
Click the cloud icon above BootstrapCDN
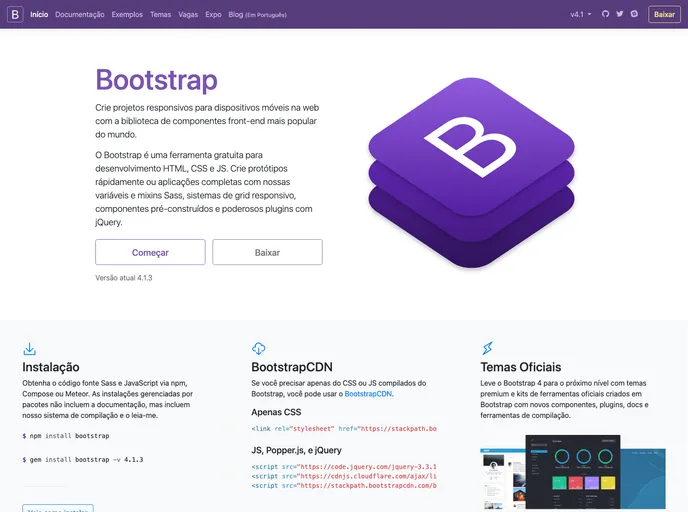(x=258, y=349)
